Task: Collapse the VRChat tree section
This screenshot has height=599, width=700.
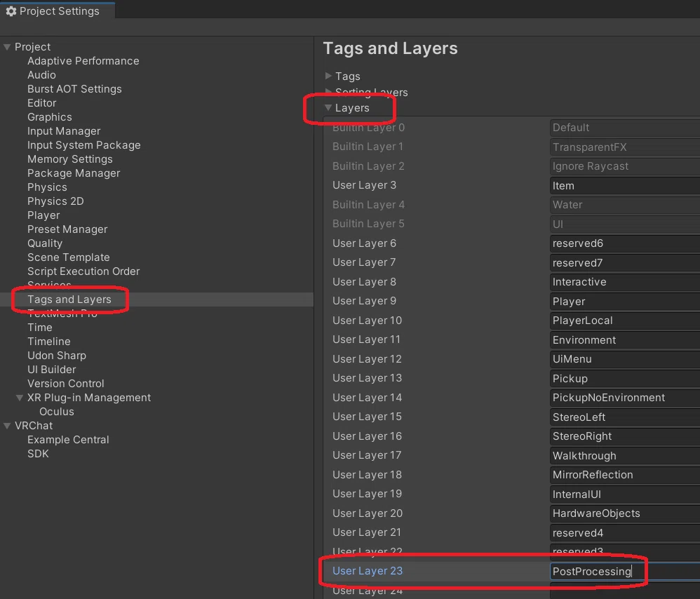Action: pyautogui.click(x=7, y=426)
